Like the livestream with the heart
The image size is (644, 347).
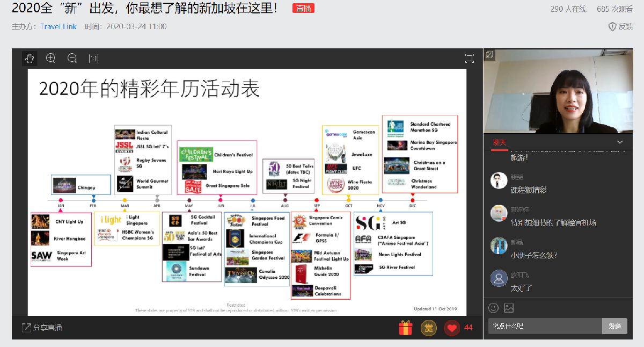tap(452, 327)
